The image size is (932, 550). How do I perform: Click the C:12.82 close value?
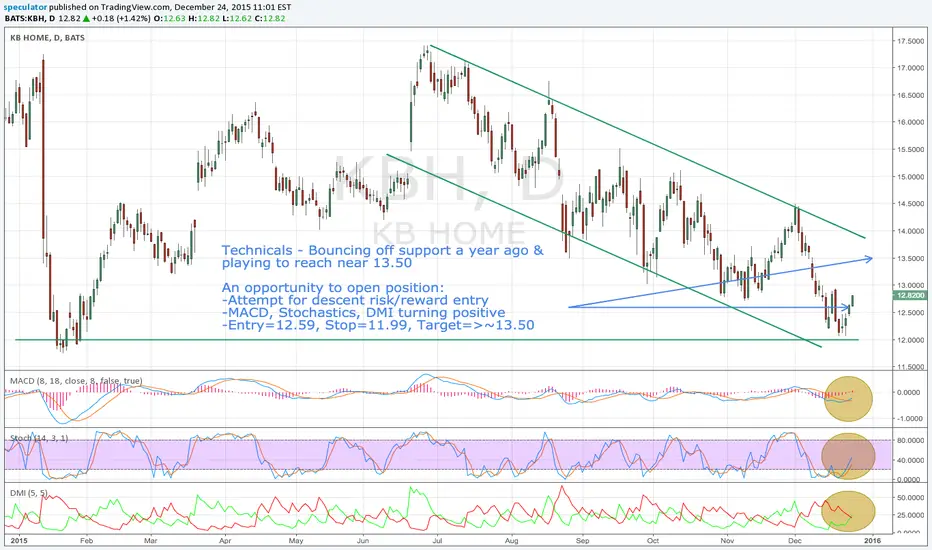click(x=269, y=18)
